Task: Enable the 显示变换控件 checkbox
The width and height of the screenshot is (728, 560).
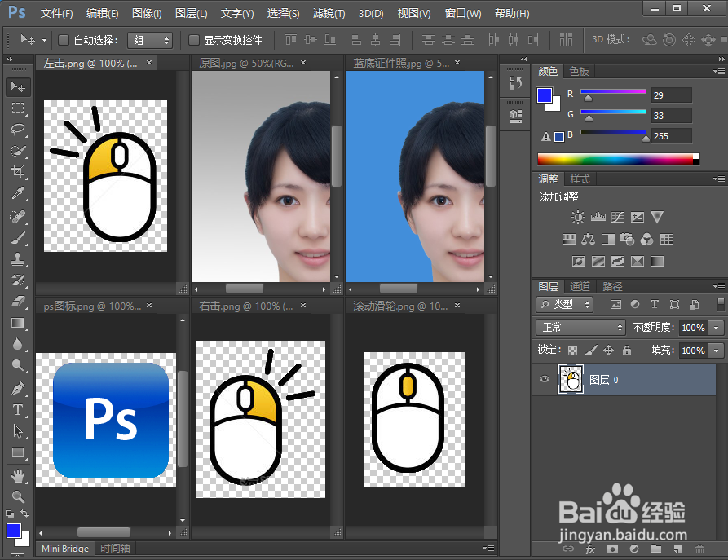Action: [x=193, y=39]
